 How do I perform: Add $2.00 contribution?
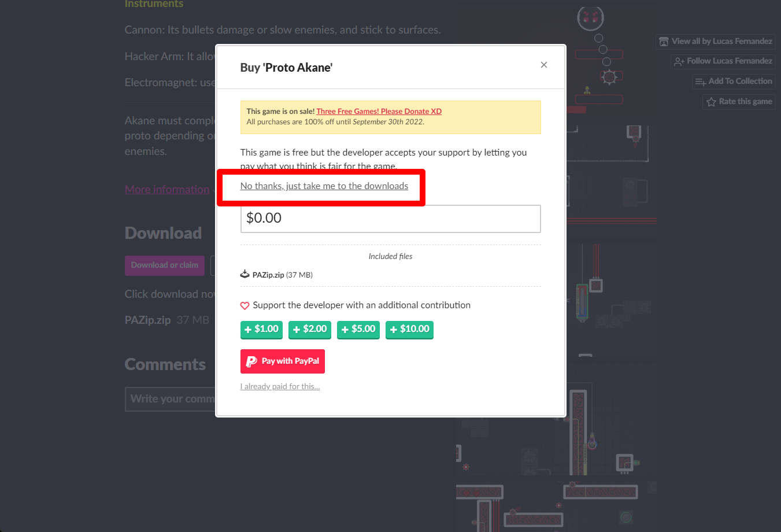click(x=310, y=330)
